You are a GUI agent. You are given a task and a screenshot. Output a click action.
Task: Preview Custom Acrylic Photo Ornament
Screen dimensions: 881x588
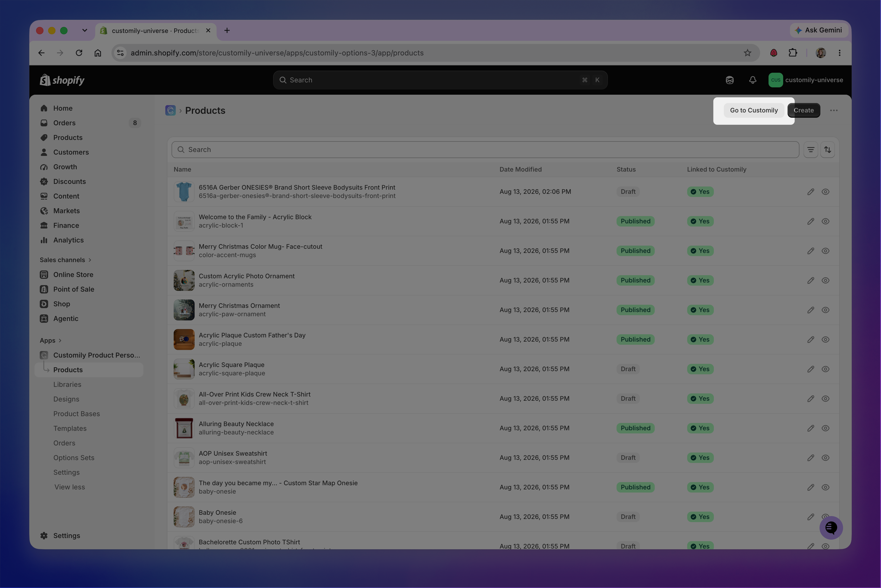pos(825,280)
